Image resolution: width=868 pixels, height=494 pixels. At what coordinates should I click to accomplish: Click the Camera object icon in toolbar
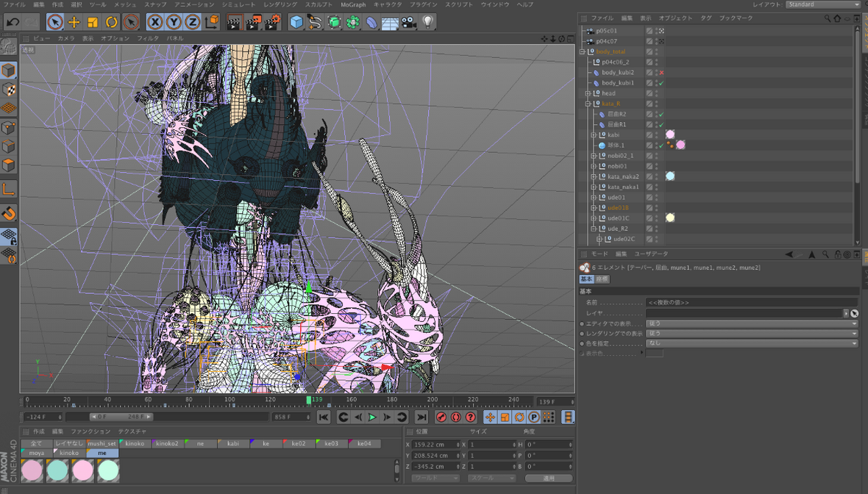pyautogui.click(x=408, y=23)
